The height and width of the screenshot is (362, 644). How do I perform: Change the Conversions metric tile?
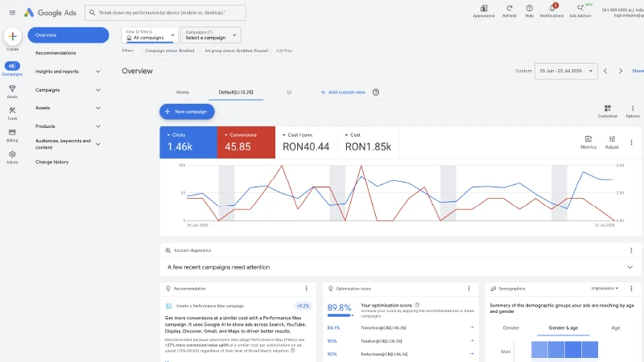pos(246,142)
